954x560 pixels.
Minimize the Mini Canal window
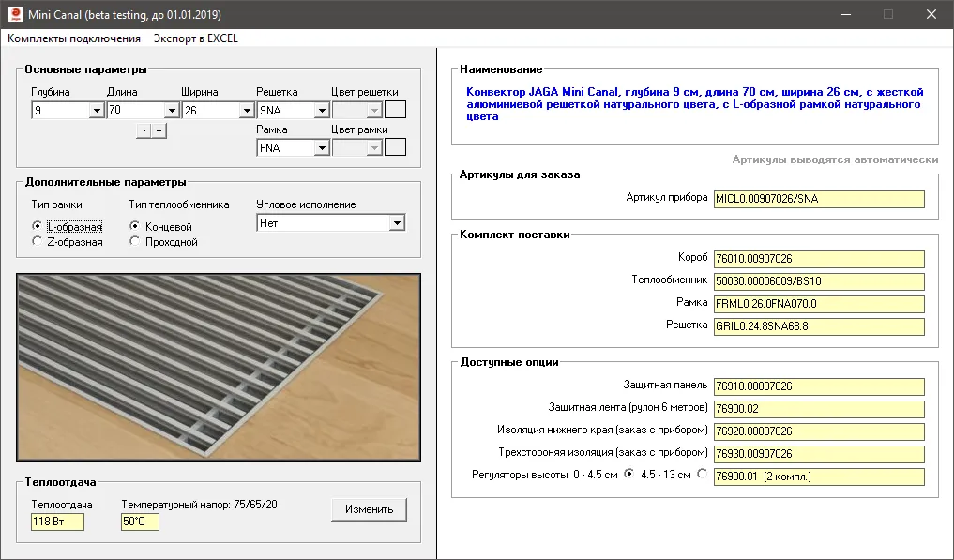(x=846, y=14)
